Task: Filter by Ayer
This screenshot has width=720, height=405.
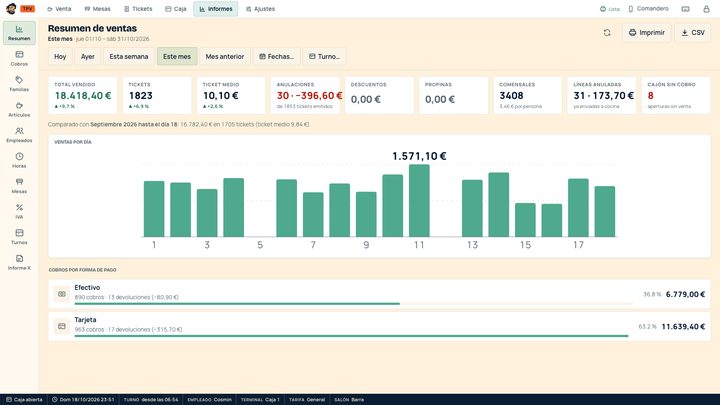Action: [x=88, y=56]
